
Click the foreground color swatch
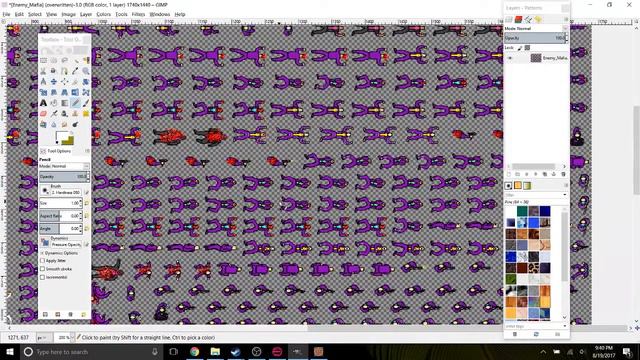click(61, 136)
